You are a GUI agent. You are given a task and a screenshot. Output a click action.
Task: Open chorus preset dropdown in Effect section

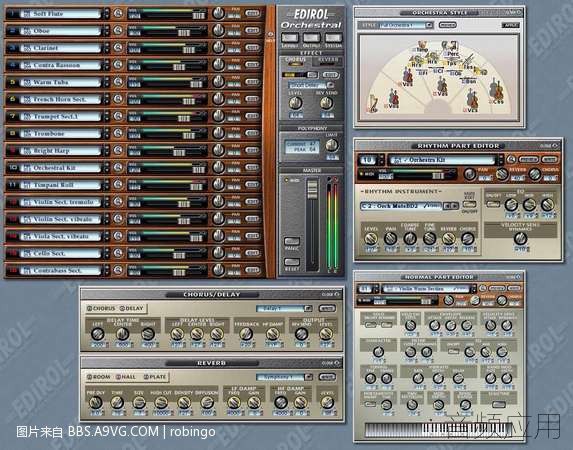tap(330, 85)
